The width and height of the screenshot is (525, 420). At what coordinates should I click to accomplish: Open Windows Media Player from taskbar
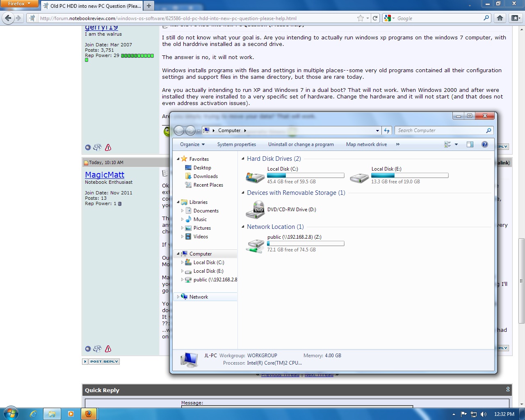coord(71,414)
